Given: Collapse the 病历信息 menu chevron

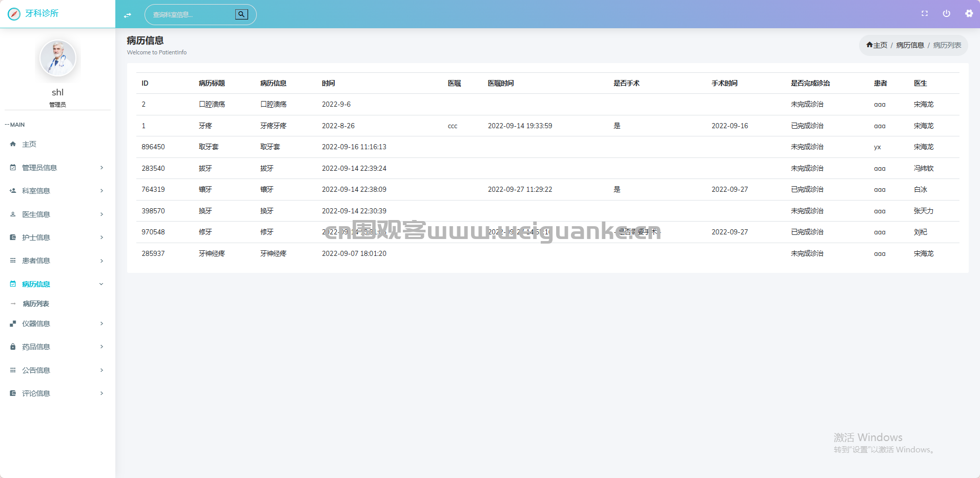Looking at the screenshot, I should point(101,284).
